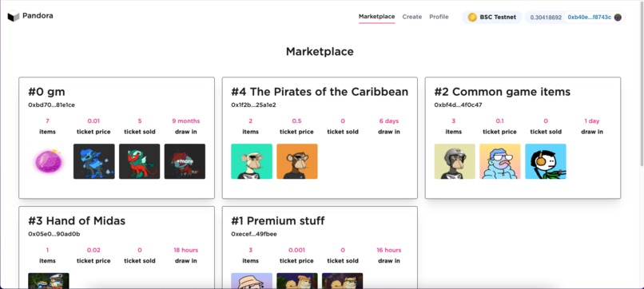Click the blue creature thumbnail in gm
Screen dimensions: 644x289
tap(94, 161)
